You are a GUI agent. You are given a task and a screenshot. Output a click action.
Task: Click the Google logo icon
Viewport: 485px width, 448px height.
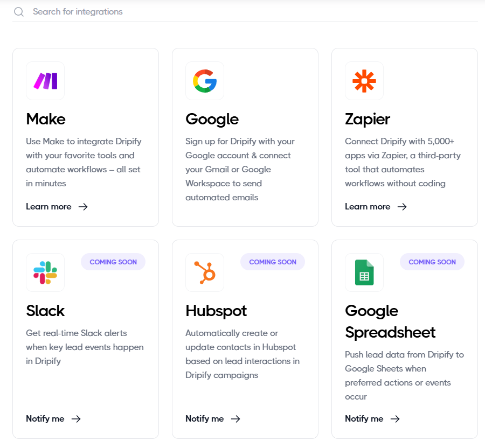[x=205, y=81]
